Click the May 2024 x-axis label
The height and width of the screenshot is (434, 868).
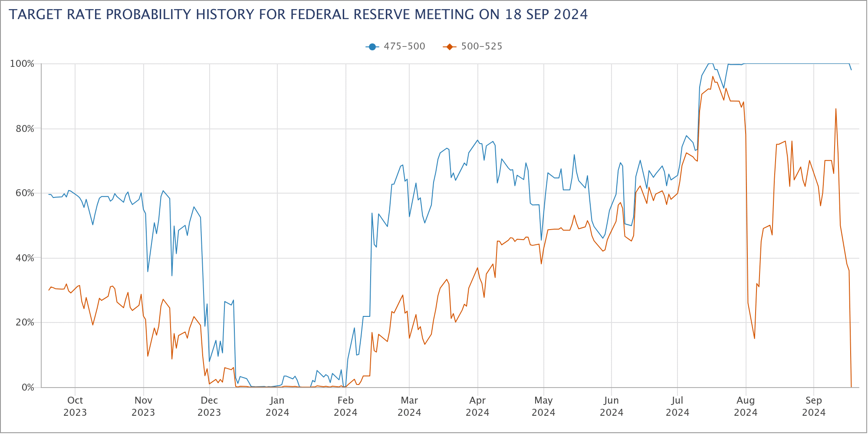click(x=543, y=406)
